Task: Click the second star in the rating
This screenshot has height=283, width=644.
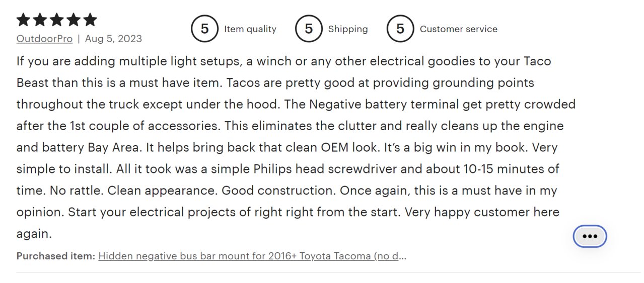Action: point(40,20)
